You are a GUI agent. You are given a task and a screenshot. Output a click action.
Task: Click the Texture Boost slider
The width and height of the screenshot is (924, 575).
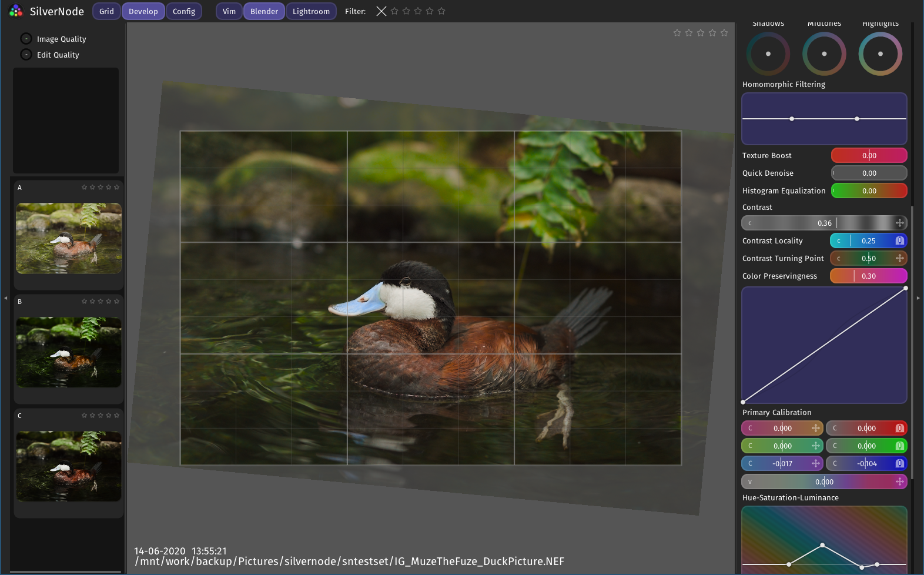coord(869,155)
